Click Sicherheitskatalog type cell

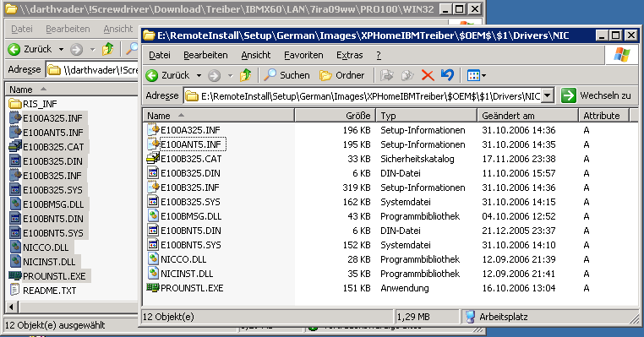(418, 159)
